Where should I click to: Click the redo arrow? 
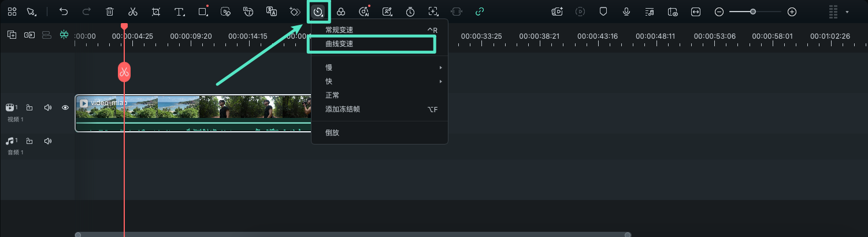(87, 12)
